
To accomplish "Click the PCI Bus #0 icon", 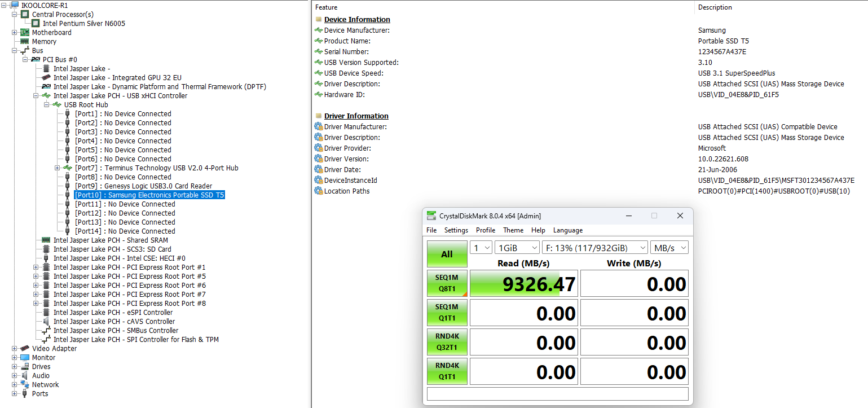I will click(36, 59).
